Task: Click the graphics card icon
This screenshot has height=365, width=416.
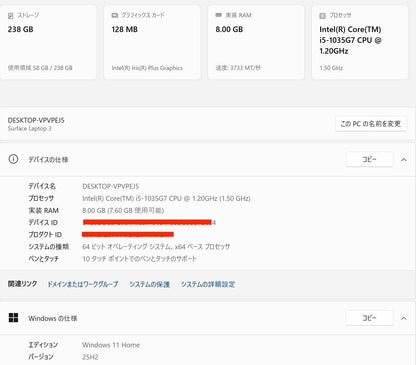Action: (115, 15)
